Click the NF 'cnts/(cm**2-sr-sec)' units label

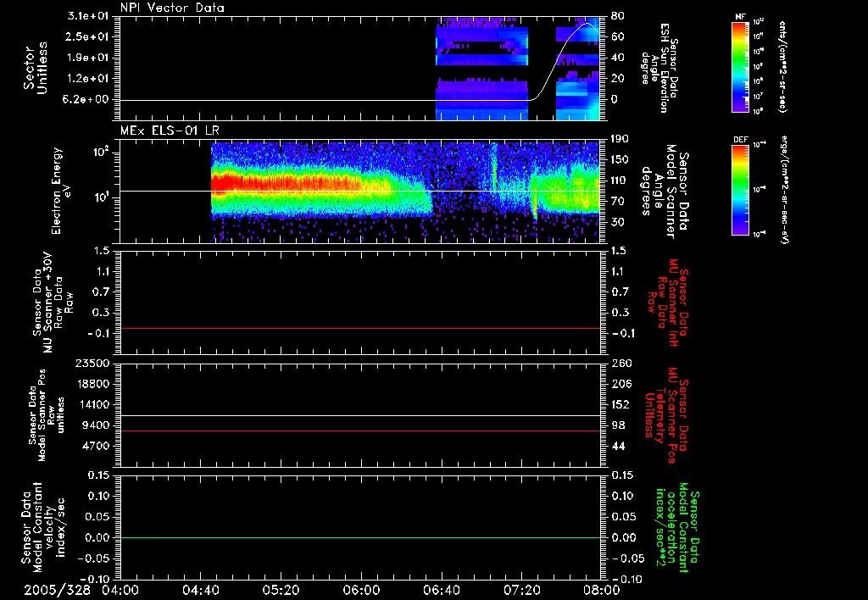click(x=782, y=67)
